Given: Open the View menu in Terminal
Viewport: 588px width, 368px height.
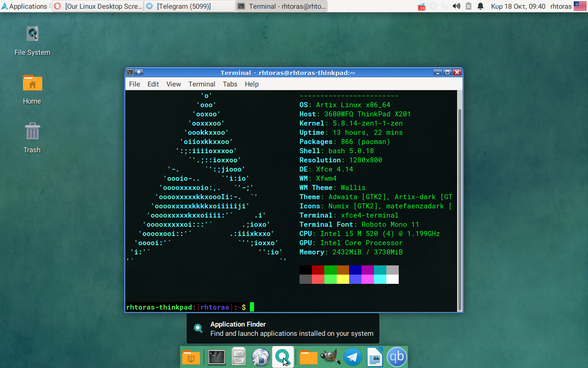Looking at the screenshot, I should [x=174, y=84].
